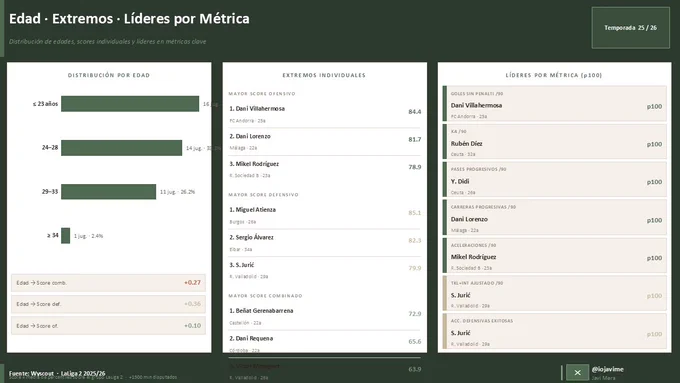
Task: Click the Fuente: Wyscout - LaLiga 2 2025/26 footer
Action: coord(57,373)
